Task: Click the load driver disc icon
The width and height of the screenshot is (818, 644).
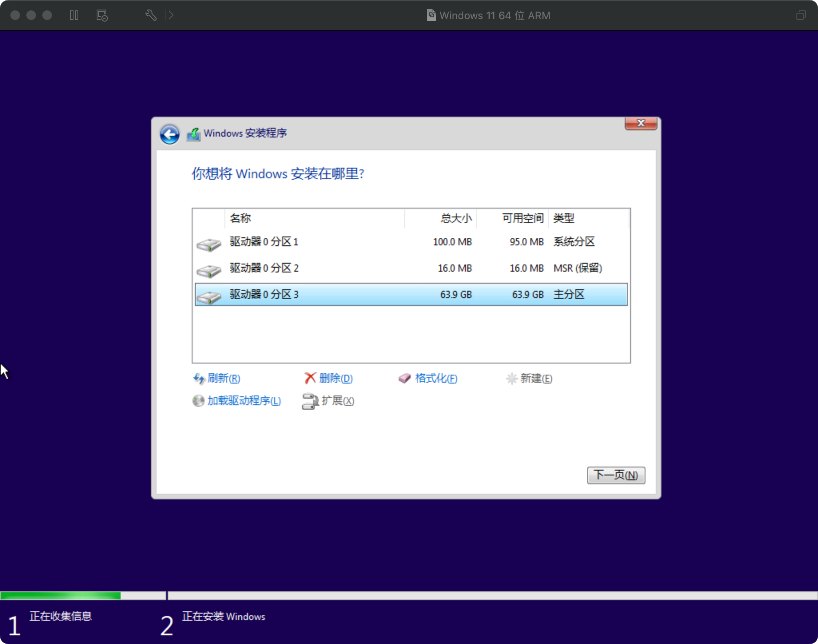Action: point(198,401)
